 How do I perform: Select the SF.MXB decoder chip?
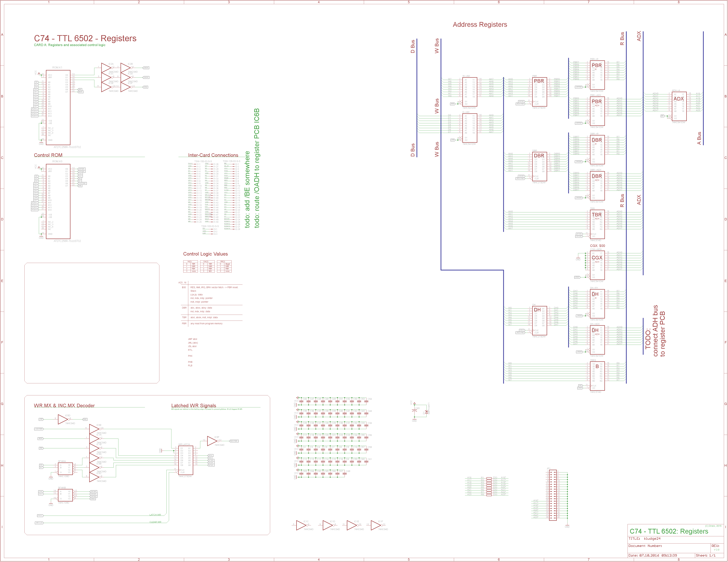click(x=65, y=495)
